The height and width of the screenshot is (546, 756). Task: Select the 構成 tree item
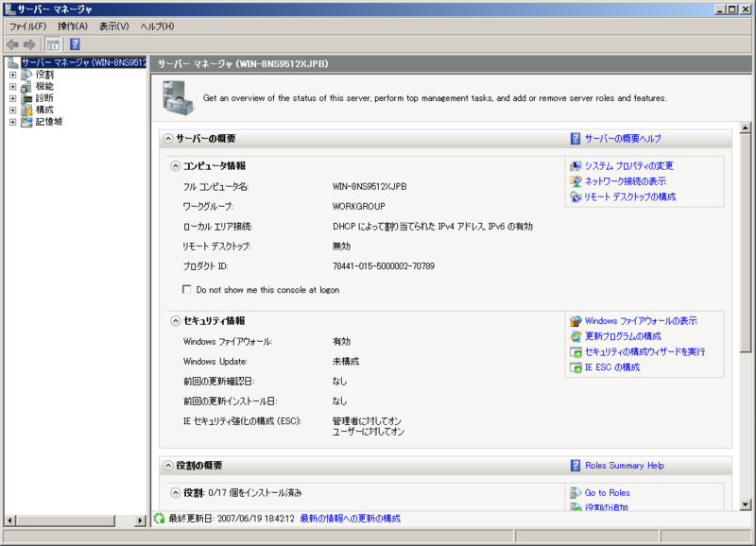(43, 110)
